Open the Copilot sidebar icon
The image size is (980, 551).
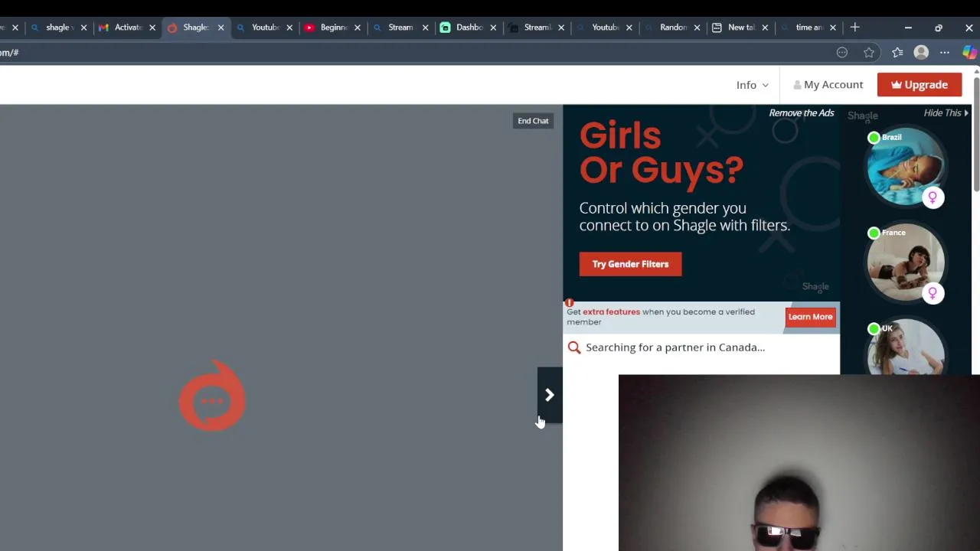(969, 53)
